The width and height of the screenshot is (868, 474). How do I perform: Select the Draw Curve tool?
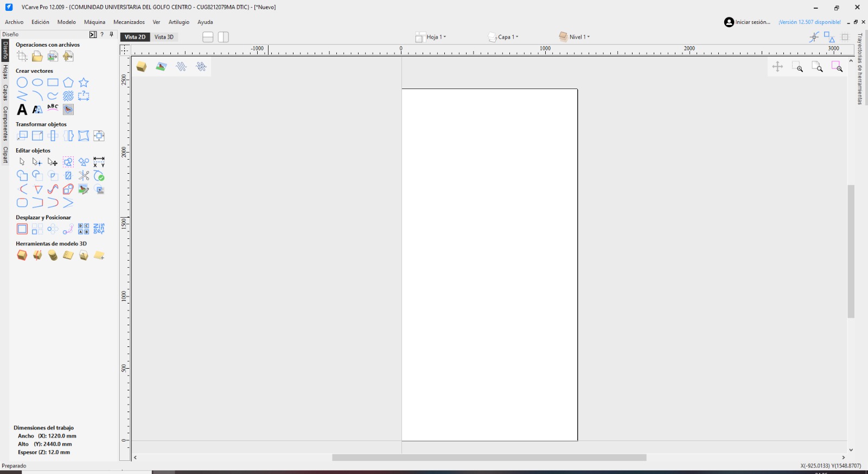pyautogui.click(x=53, y=96)
